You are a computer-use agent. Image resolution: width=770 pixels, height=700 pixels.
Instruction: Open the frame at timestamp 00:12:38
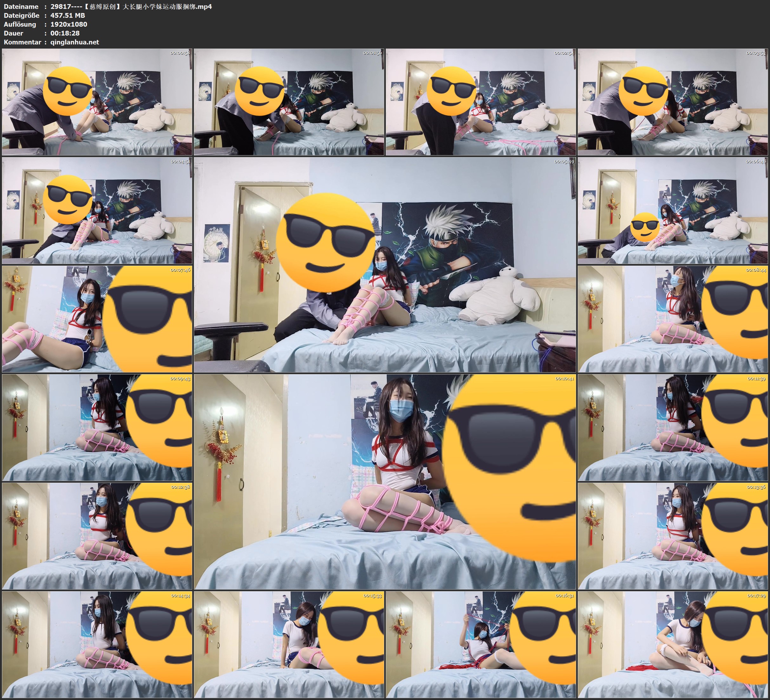97,536
